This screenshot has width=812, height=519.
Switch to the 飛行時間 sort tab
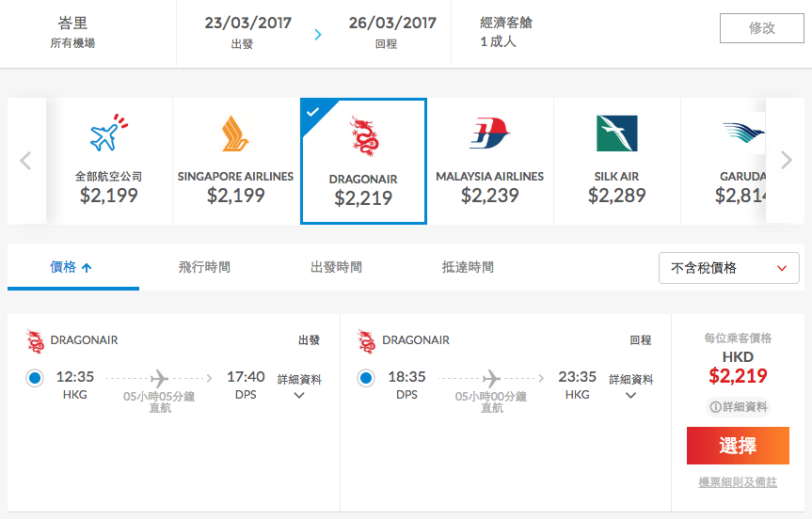pos(204,267)
